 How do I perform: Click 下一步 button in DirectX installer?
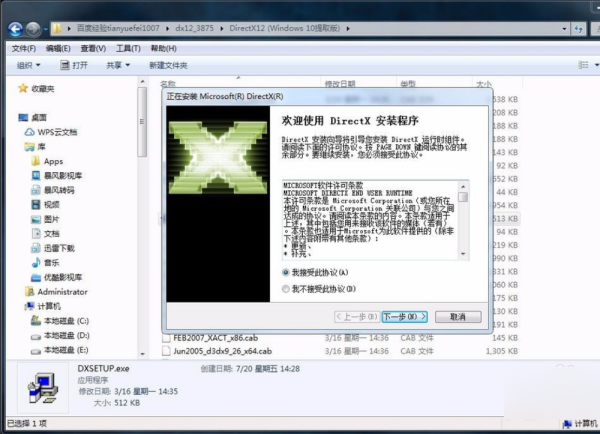(x=404, y=317)
